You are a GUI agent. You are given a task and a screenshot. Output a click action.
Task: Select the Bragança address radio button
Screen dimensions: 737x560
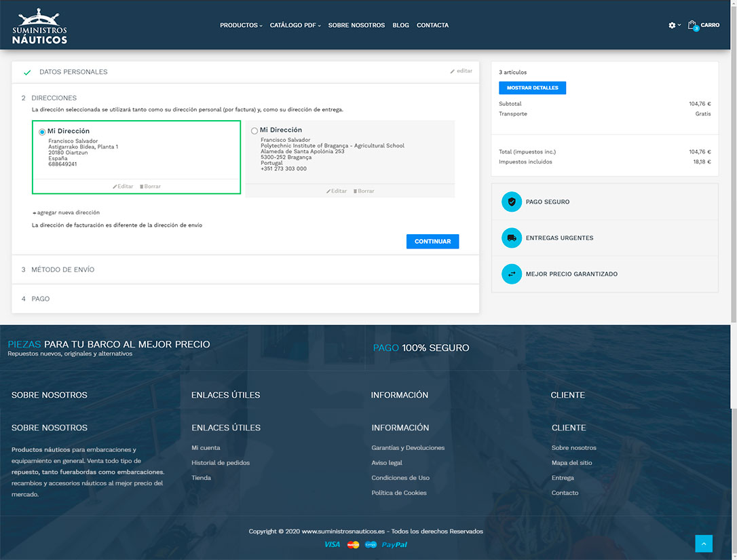[x=254, y=131]
